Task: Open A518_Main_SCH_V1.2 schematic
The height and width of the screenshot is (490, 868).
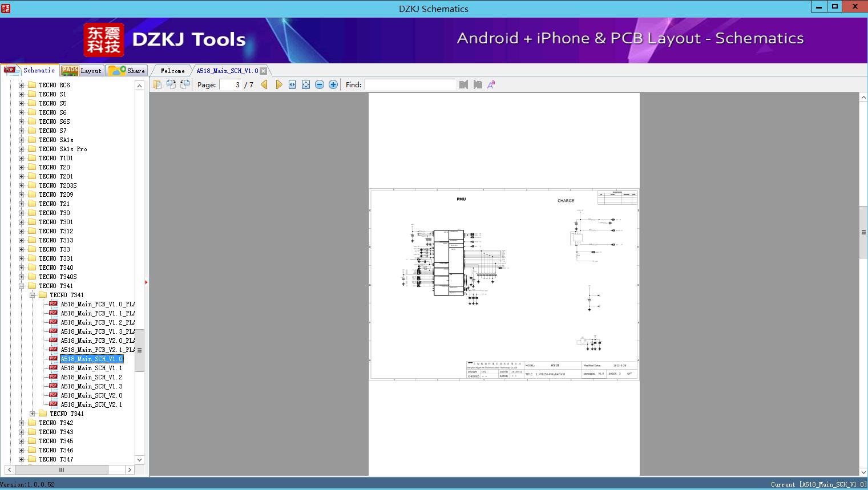Action: point(92,377)
